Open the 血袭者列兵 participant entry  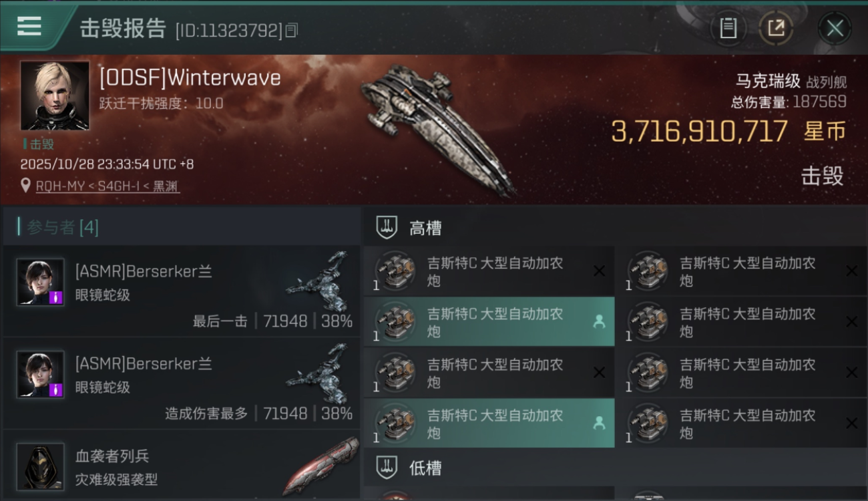[182, 466]
